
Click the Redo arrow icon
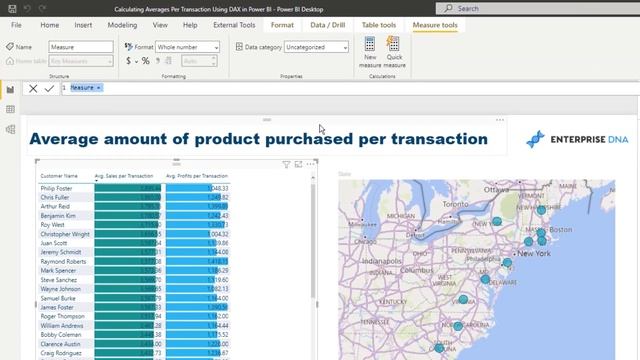42,9
